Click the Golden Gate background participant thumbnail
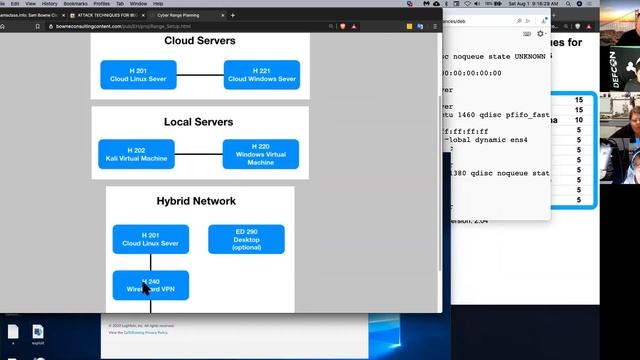Image resolution: width=640 pixels, height=360 pixels. coord(620,23)
